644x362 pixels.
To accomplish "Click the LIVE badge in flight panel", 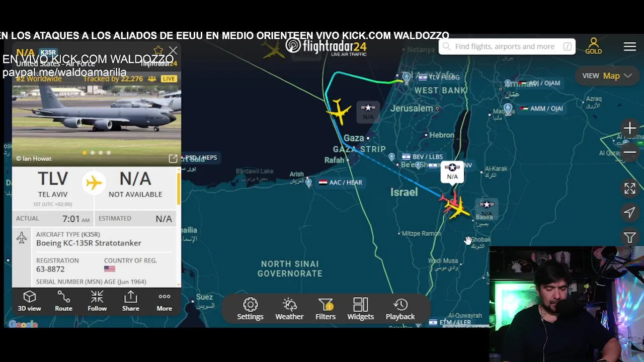I will [x=169, y=79].
